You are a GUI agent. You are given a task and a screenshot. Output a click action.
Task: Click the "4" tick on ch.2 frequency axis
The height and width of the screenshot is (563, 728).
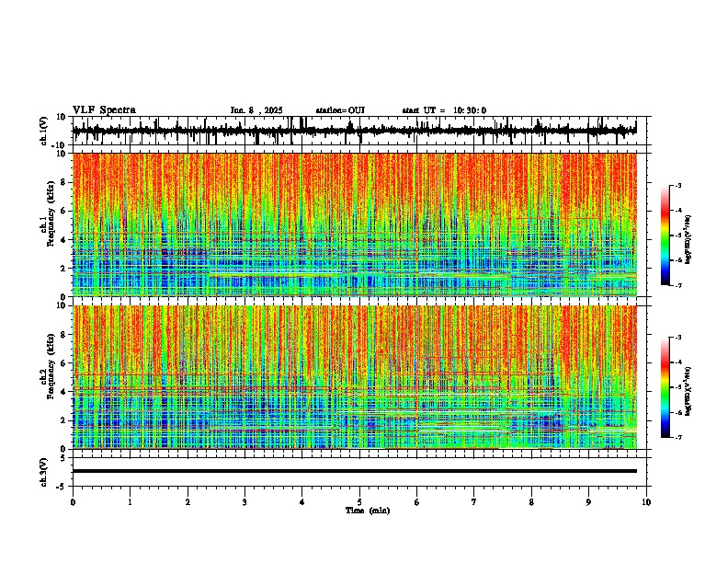point(64,392)
